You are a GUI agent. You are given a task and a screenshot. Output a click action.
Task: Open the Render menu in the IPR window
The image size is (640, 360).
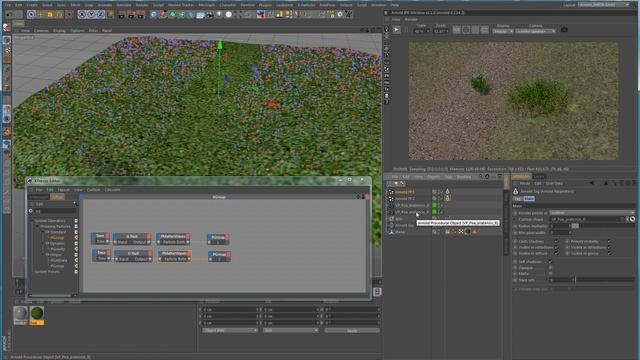pyautogui.click(x=411, y=19)
